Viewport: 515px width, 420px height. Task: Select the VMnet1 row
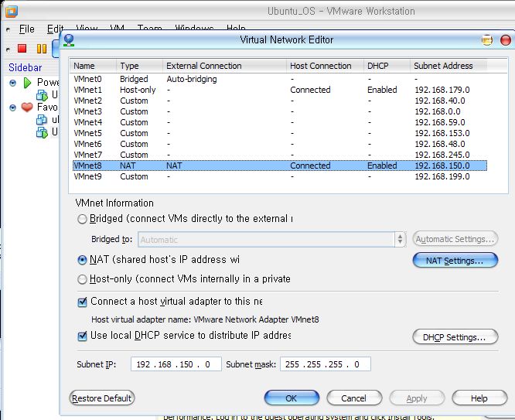coord(279,90)
